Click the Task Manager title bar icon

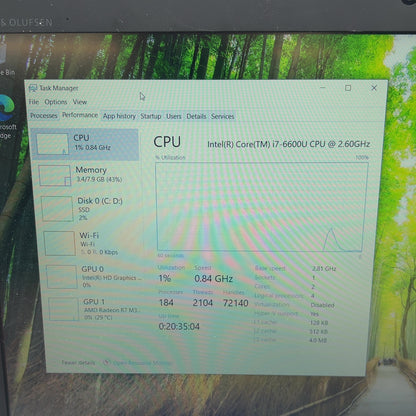pos(33,88)
